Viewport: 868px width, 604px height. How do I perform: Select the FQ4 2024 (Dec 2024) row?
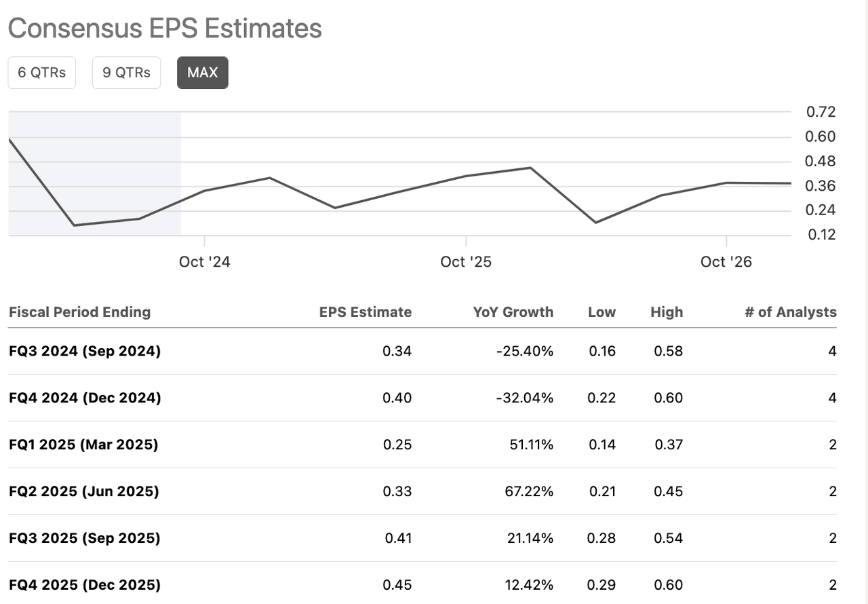(x=85, y=398)
